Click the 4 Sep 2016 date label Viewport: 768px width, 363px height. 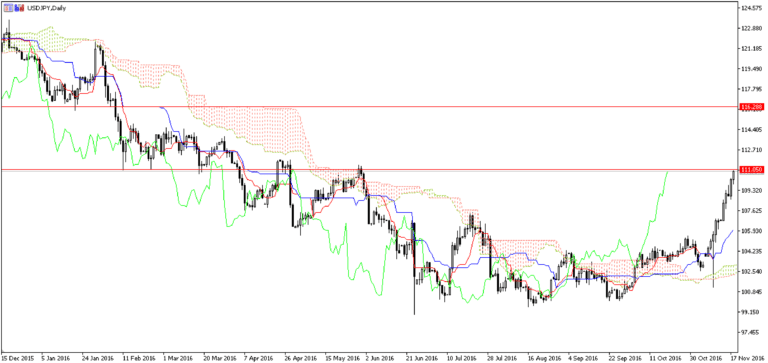[583, 358]
